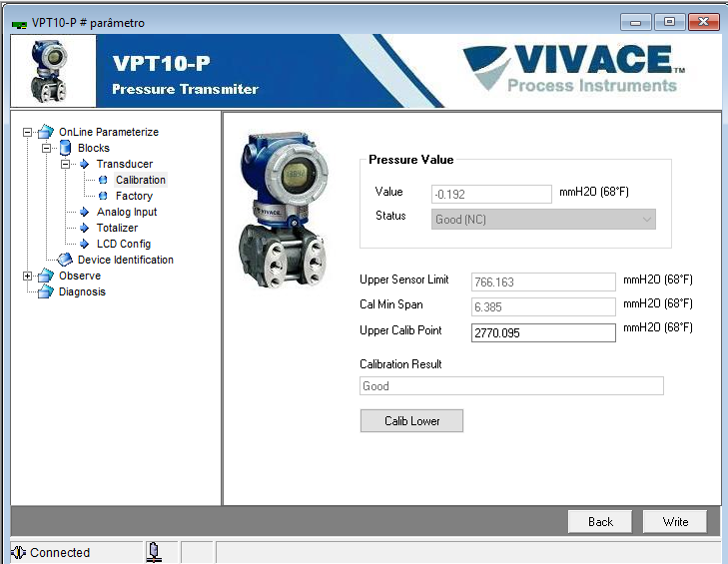Open the Status dropdown
Screen dimensions: 728x564
[543, 220]
